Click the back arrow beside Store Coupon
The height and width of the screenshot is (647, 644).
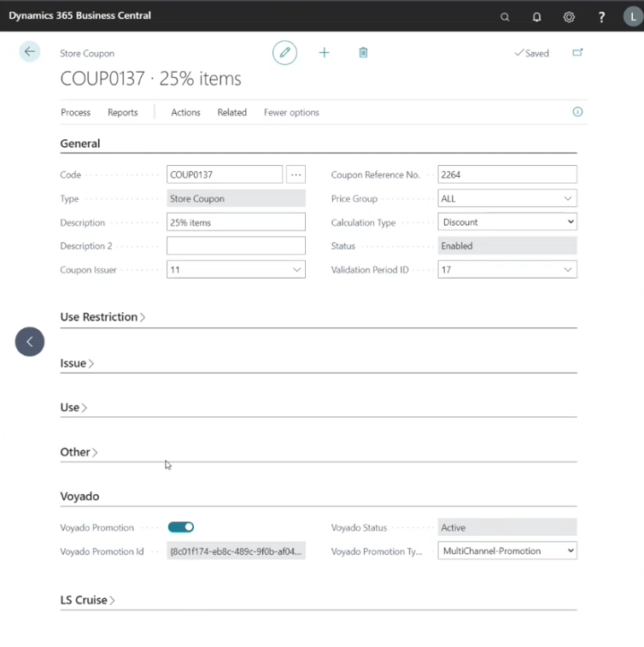click(x=30, y=51)
